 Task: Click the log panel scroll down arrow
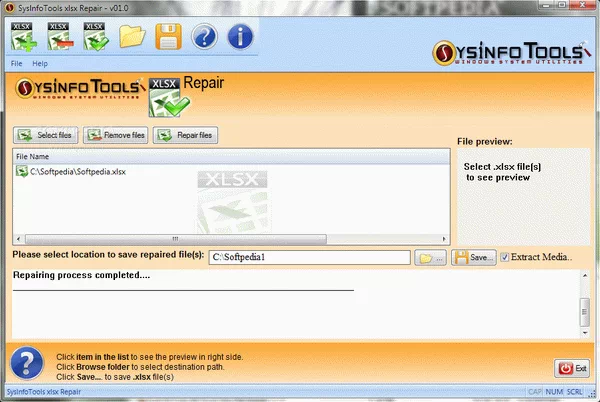click(x=585, y=333)
